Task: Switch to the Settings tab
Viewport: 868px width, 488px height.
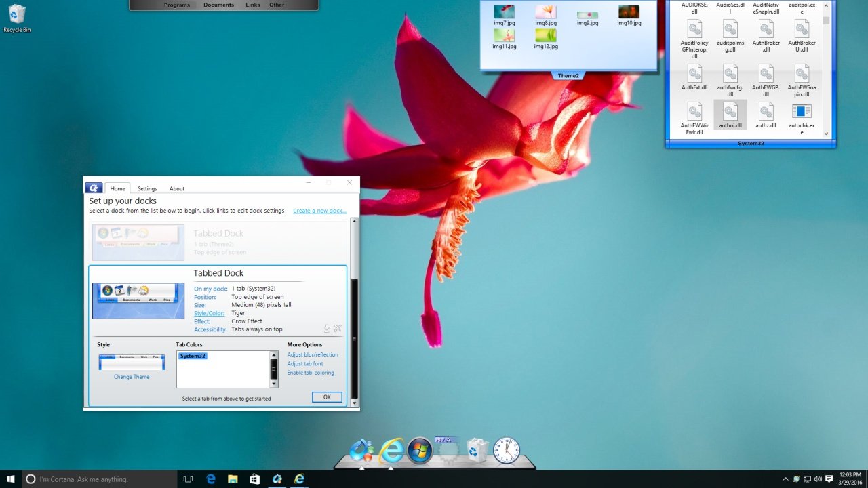Action: (147, 188)
